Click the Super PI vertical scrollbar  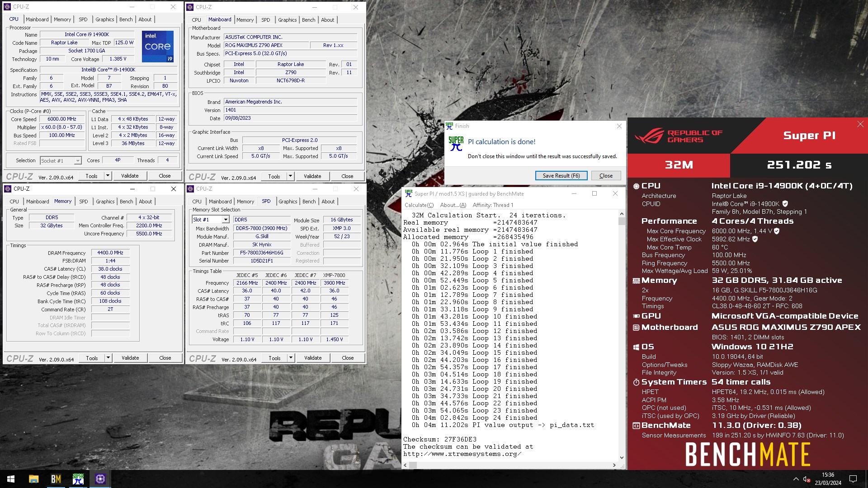pos(622,337)
